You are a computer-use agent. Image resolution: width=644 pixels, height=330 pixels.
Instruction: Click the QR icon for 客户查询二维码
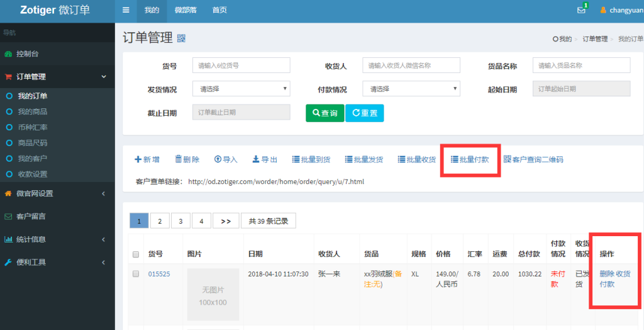[508, 159]
